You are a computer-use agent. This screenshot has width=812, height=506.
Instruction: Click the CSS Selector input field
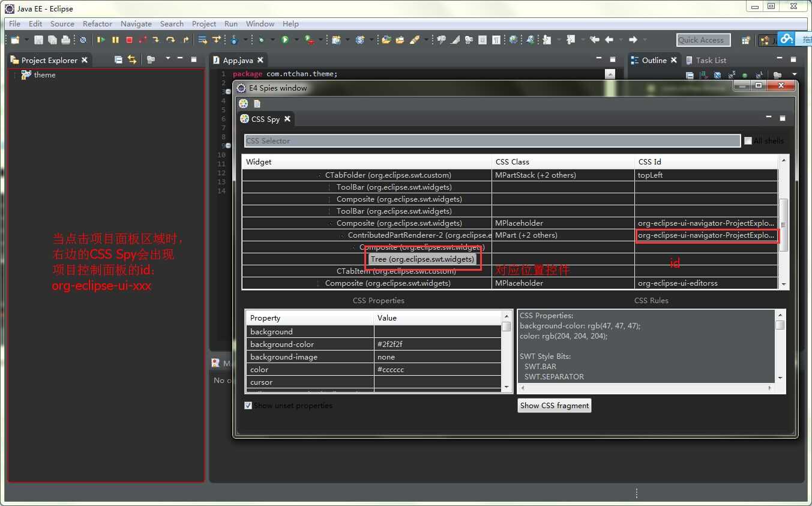492,140
